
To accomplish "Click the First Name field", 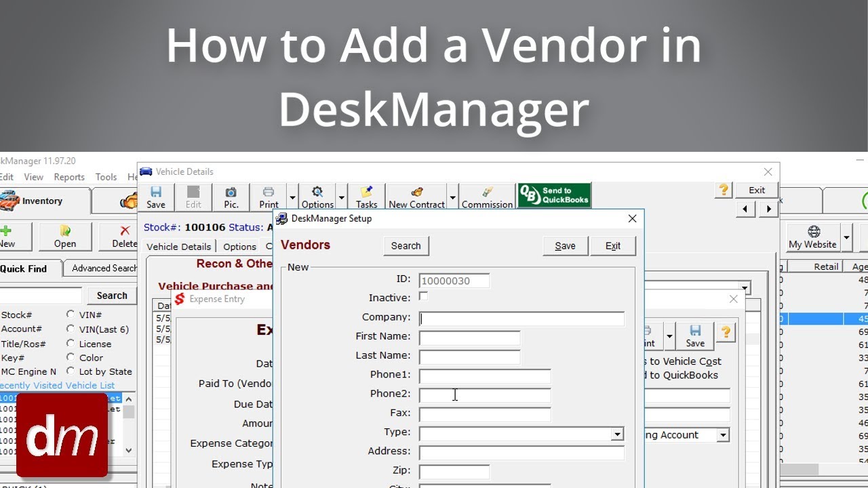I will pos(469,338).
